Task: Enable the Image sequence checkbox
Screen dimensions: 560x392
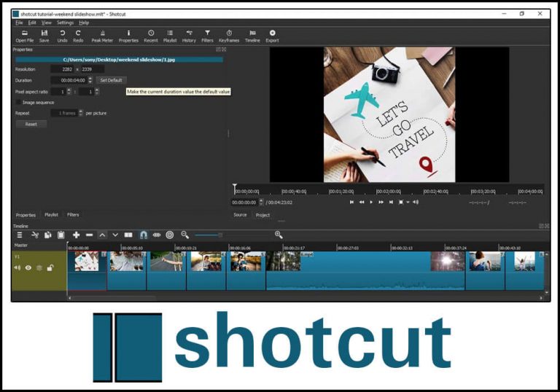Action: (18, 103)
